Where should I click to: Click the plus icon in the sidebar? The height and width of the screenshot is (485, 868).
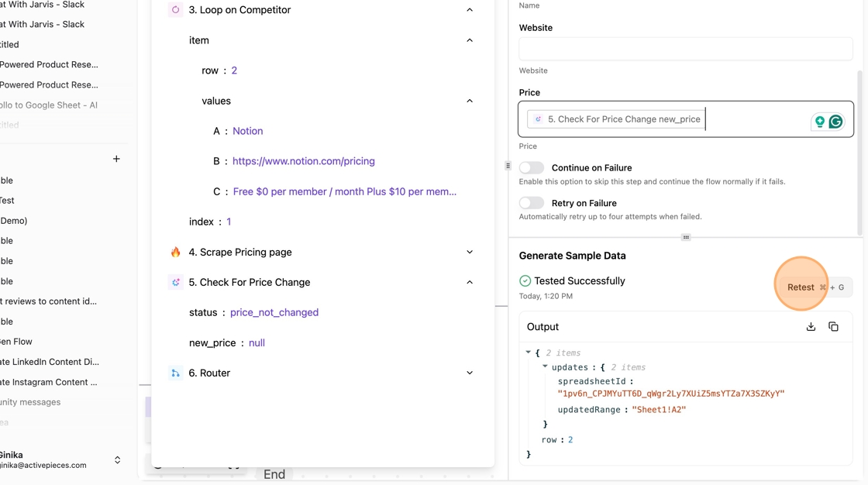pyautogui.click(x=116, y=159)
